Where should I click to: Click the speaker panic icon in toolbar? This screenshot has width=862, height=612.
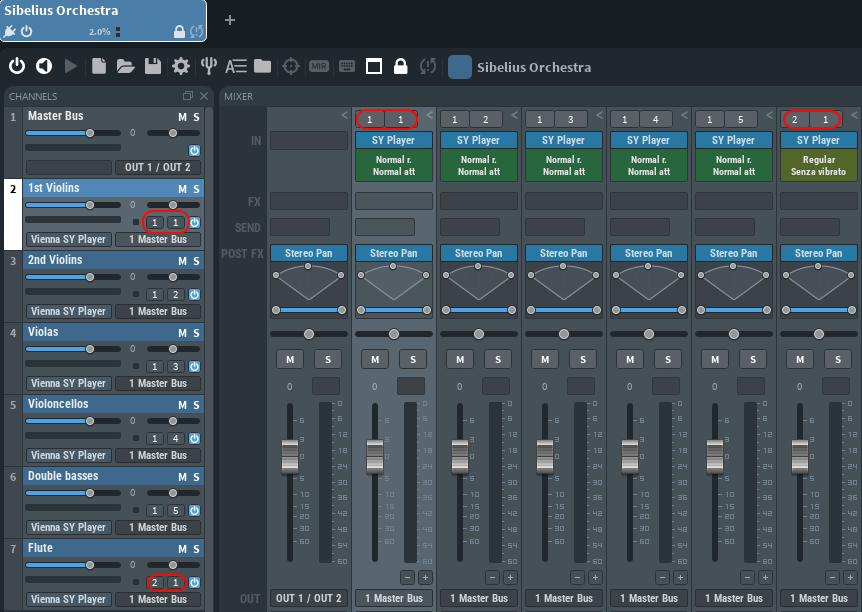(x=44, y=67)
